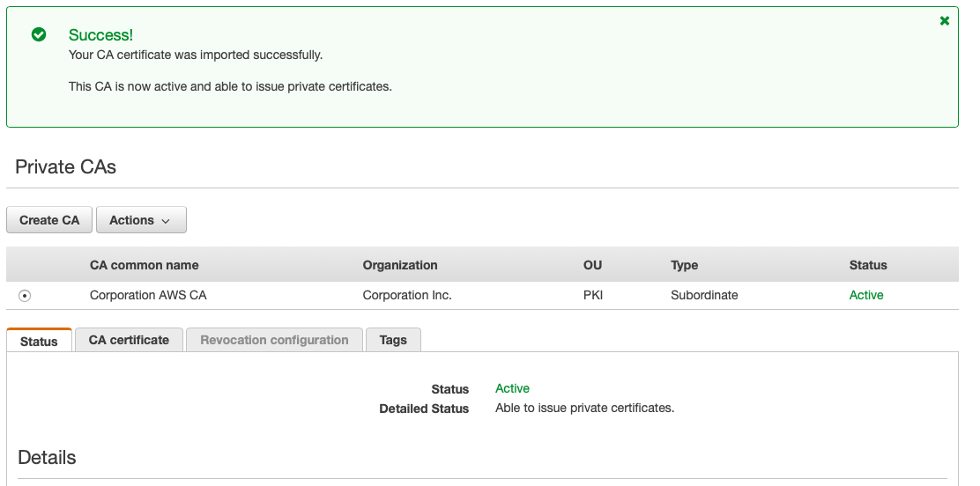The image size is (980, 486).
Task: Select the Corporation AWS CA radio button
Action: pos(25,296)
